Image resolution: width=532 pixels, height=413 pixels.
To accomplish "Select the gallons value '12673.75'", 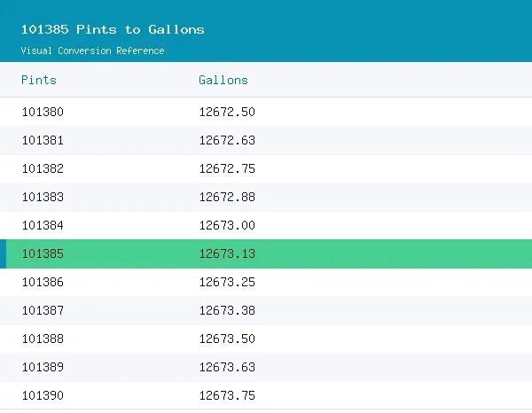I will pyautogui.click(x=227, y=395).
